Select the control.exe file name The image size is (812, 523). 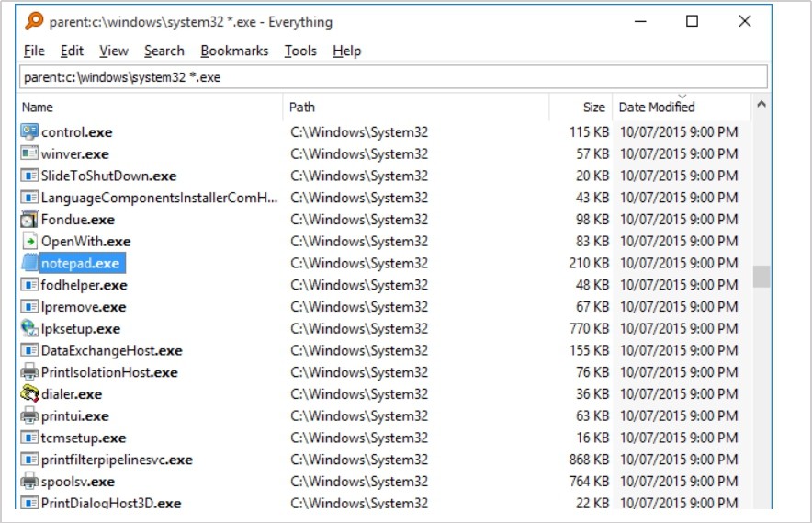coord(76,132)
